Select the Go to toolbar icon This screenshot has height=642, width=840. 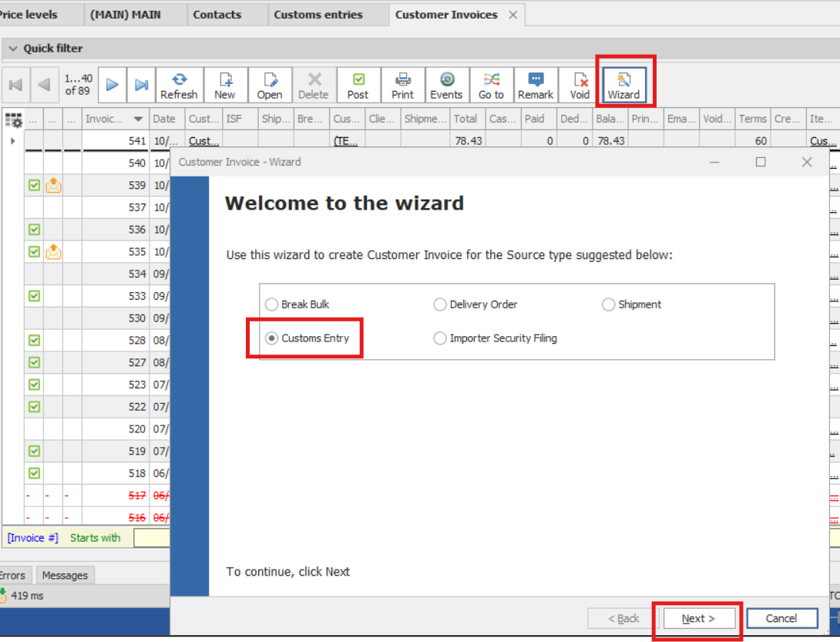point(491,85)
